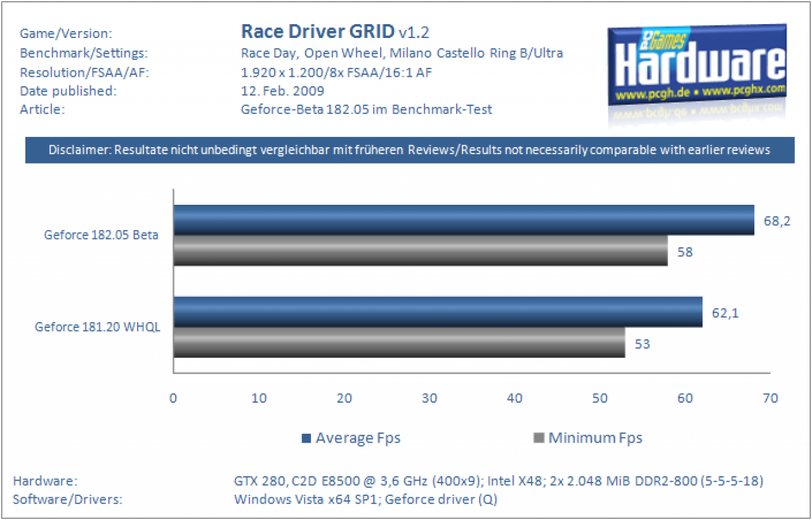
Task: Click the blue average bar for Geforce 181.20 WHQL
Action: tap(438, 311)
